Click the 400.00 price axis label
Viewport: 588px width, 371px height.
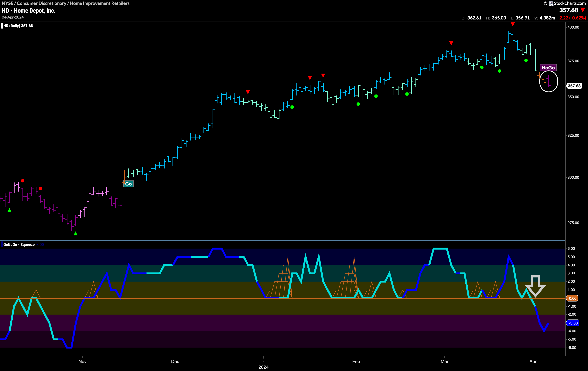(x=573, y=27)
